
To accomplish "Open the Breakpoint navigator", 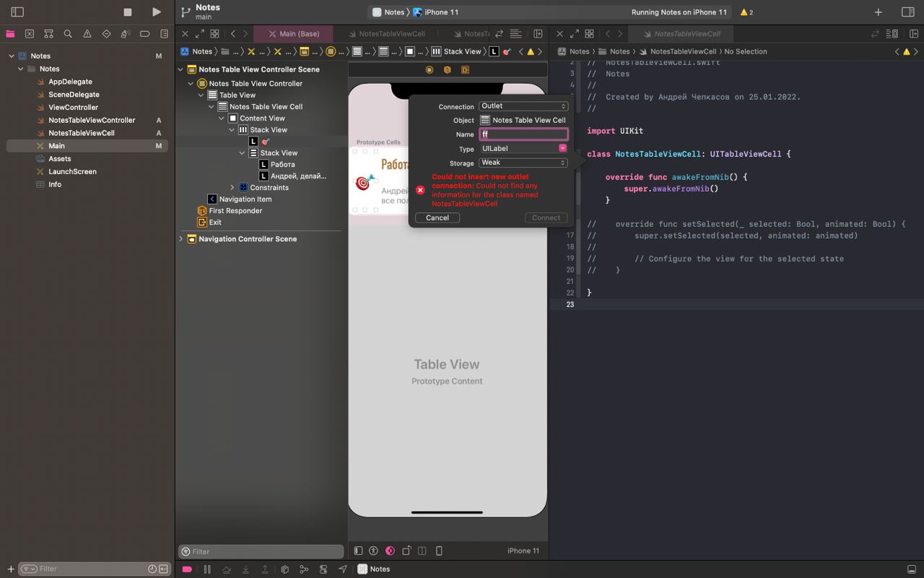I will click(x=144, y=34).
